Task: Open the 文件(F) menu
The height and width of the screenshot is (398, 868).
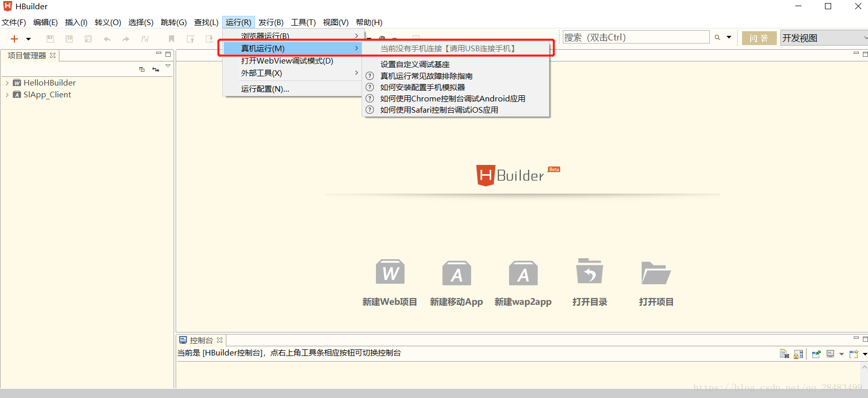Action: [x=14, y=23]
